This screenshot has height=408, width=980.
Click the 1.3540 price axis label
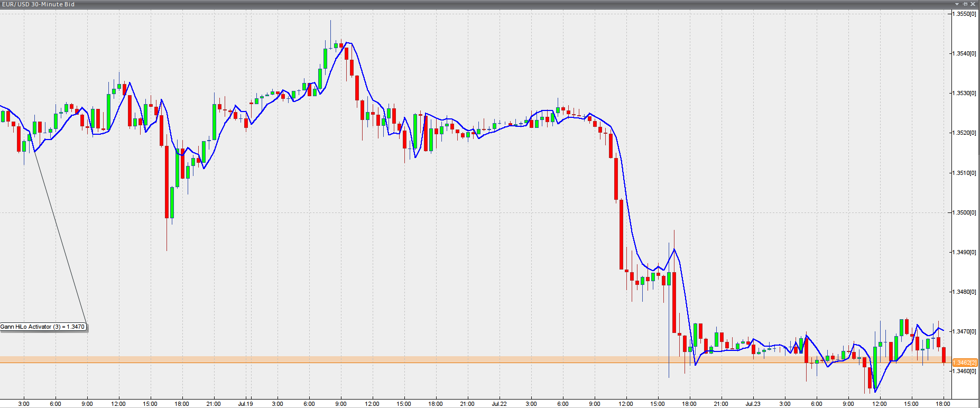pyautogui.click(x=964, y=53)
